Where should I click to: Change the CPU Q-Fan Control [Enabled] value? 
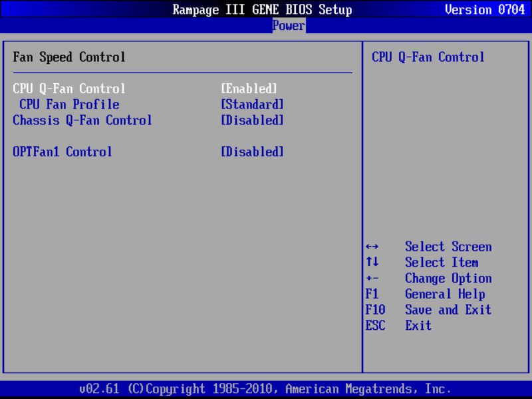pyautogui.click(x=249, y=88)
